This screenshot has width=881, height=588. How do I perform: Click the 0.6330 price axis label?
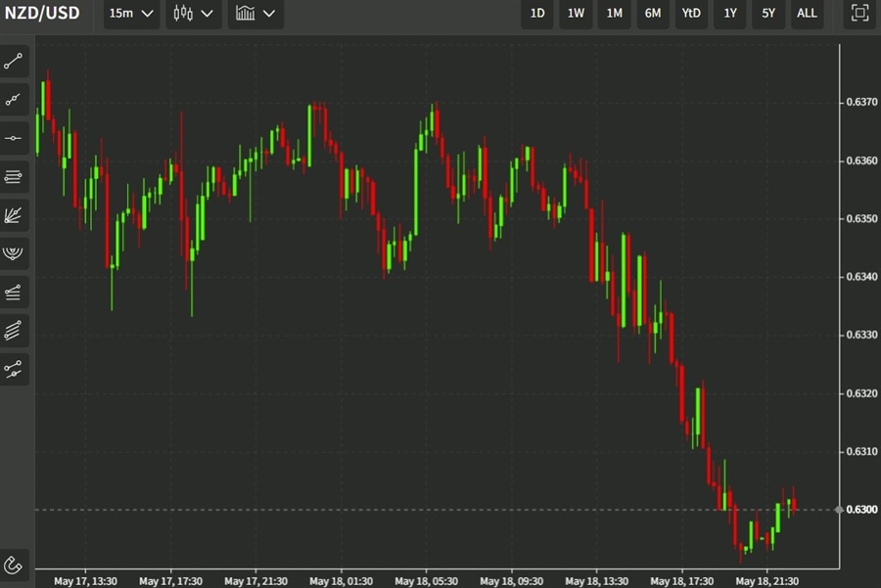click(x=861, y=335)
